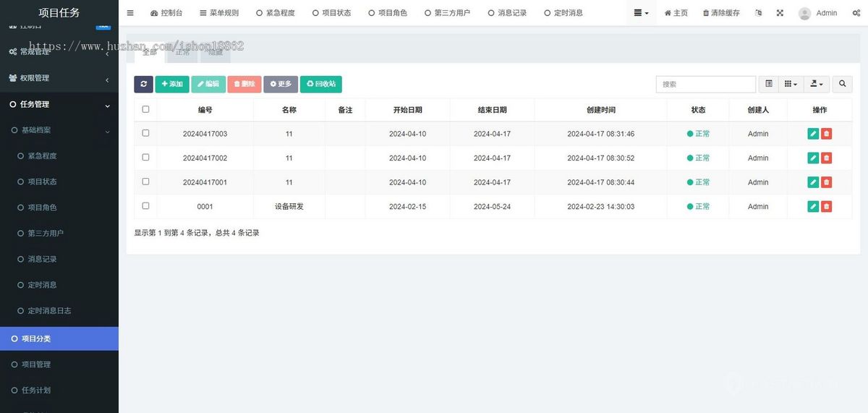
Task: Toggle fullscreen with the expand icon
Action: pos(780,13)
